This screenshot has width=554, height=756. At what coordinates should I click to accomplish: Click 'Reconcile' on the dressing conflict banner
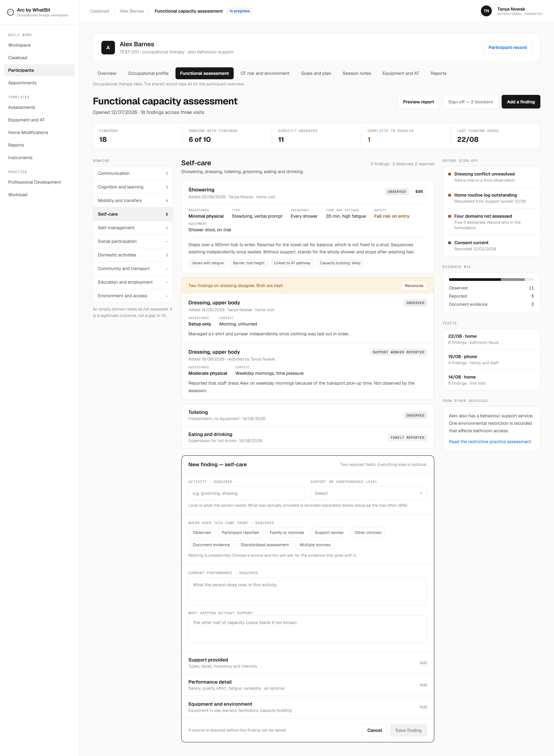click(414, 286)
